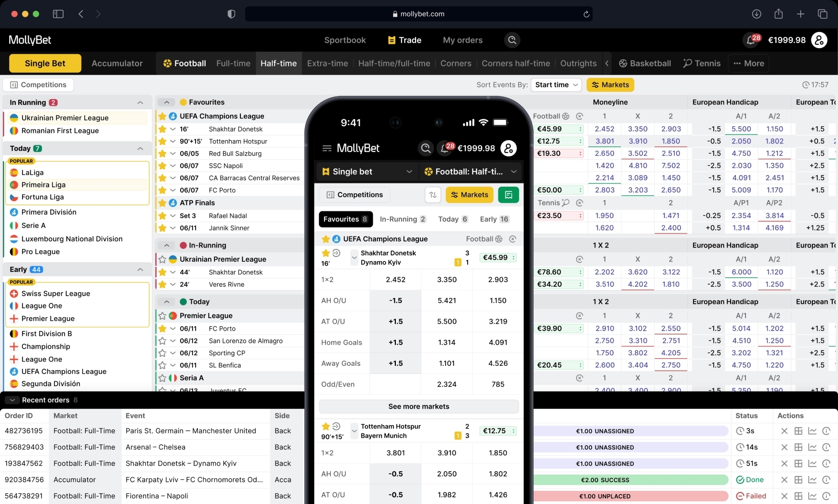
Task: Cancel order 482736195 with the X icon
Action: (x=784, y=431)
